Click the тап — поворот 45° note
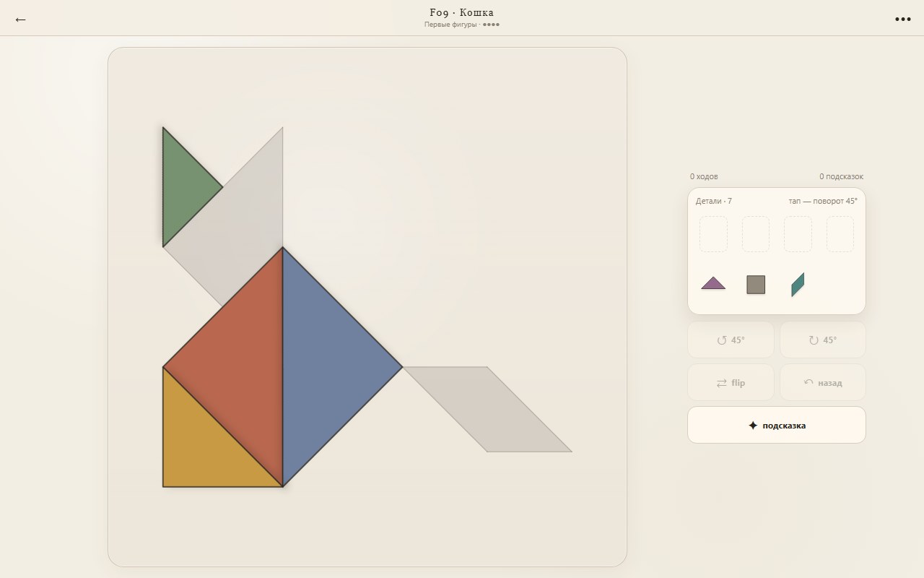 click(823, 201)
